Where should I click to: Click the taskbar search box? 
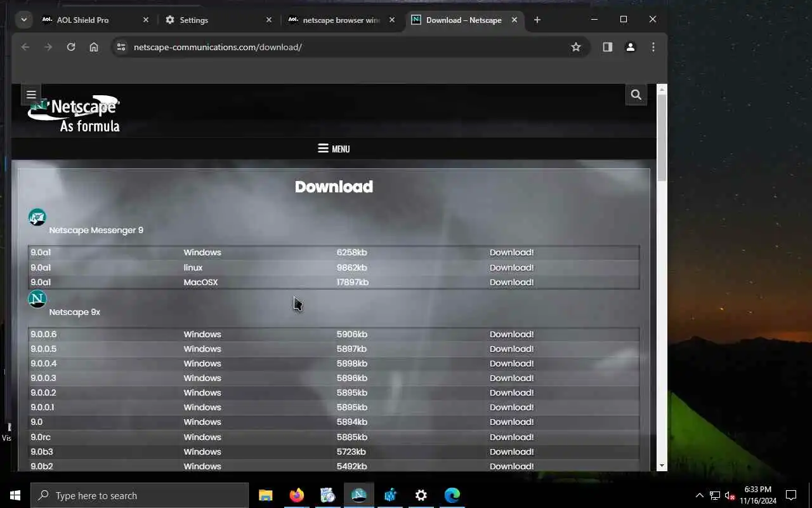pos(140,495)
